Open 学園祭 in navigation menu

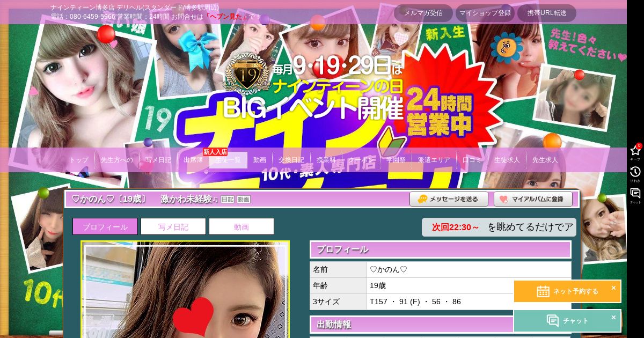[396, 160]
